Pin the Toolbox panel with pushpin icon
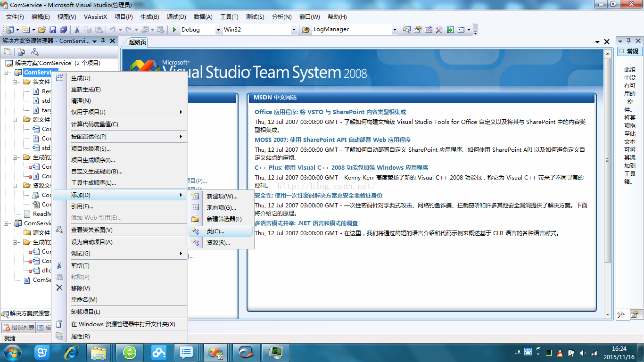 pyautogui.click(x=628, y=41)
